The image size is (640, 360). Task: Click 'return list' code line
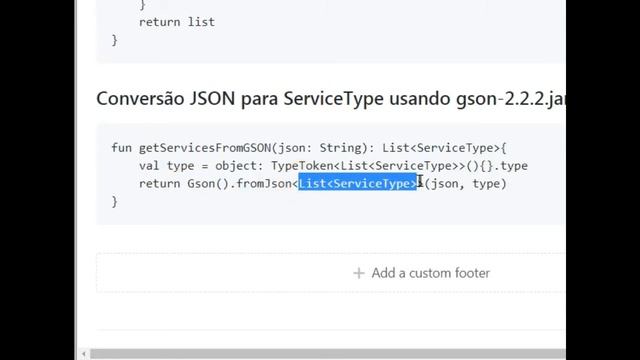tap(177, 22)
